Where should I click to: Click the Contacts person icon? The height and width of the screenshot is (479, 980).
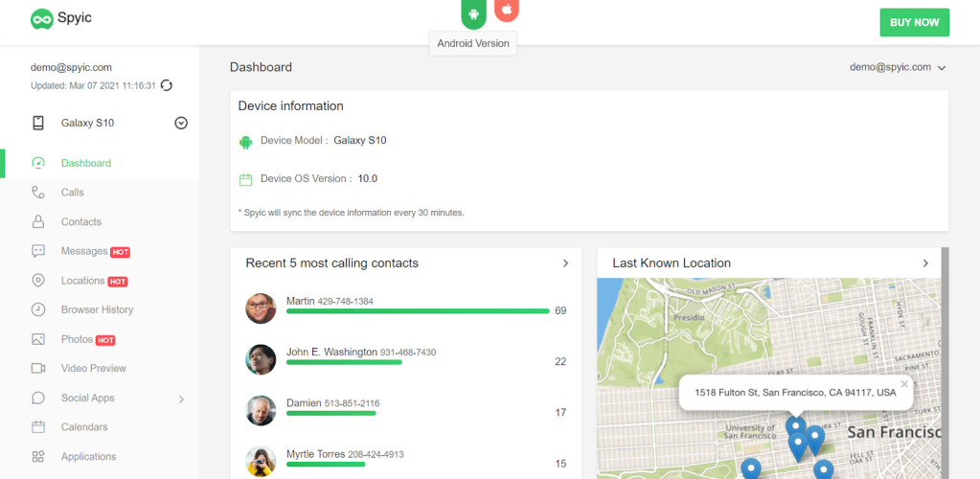(x=38, y=222)
